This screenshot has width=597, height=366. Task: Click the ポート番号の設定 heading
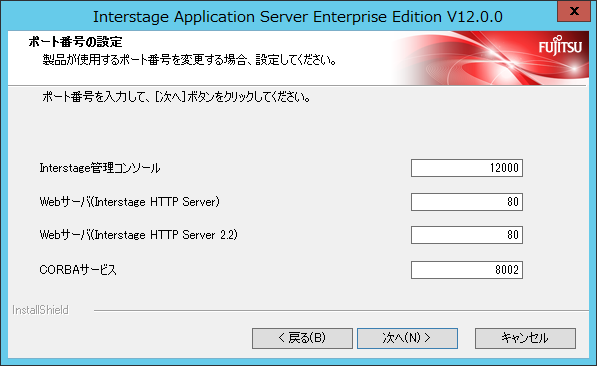click(x=75, y=42)
